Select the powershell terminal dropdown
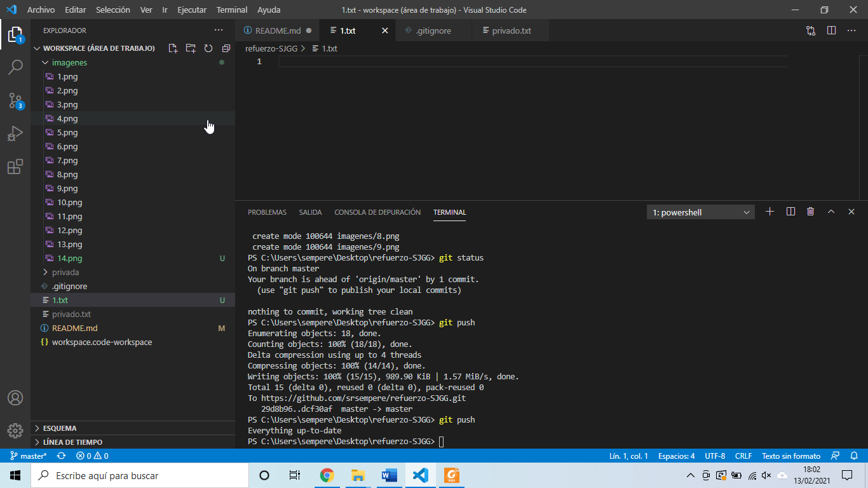This screenshot has width=868, height=488. point(701,212)
